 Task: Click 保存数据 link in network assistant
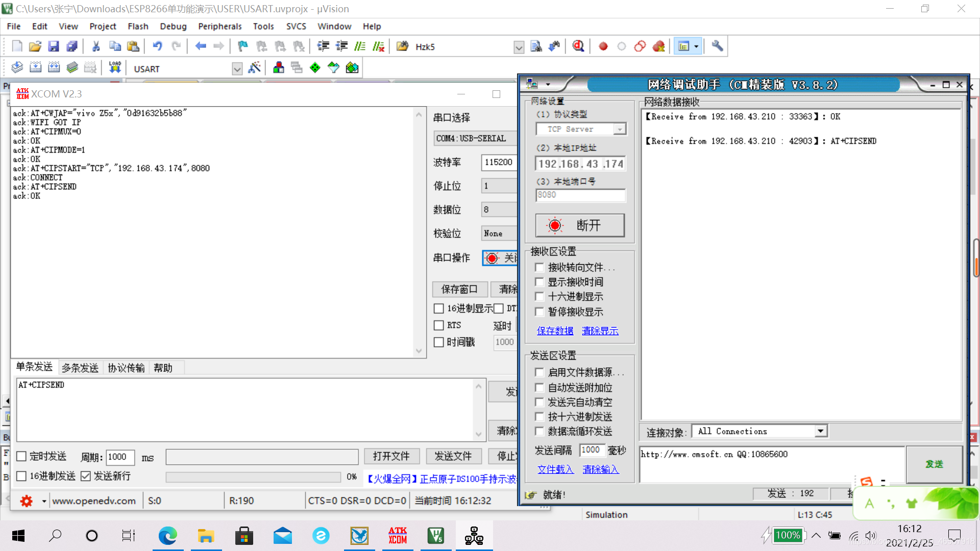555,331
